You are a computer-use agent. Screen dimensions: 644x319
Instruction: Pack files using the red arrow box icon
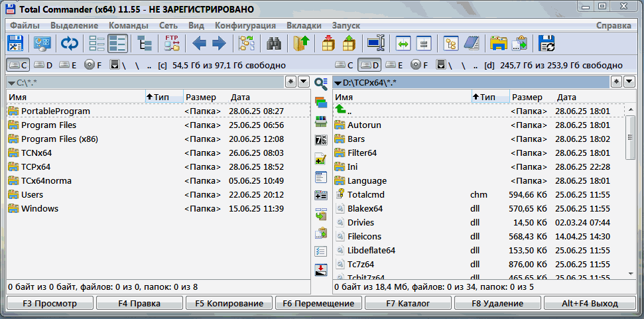click(328, 44)
